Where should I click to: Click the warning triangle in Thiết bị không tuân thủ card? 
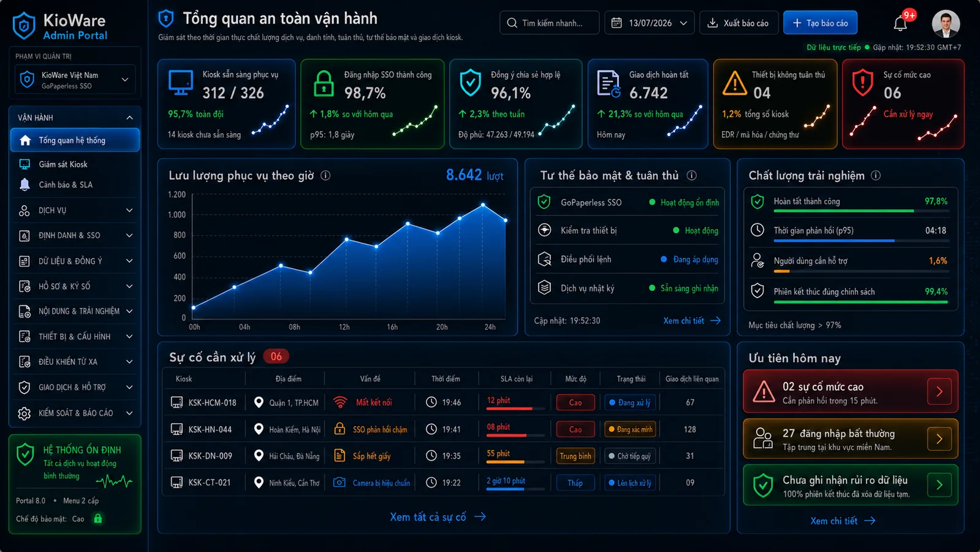click(x=734, y=83)
